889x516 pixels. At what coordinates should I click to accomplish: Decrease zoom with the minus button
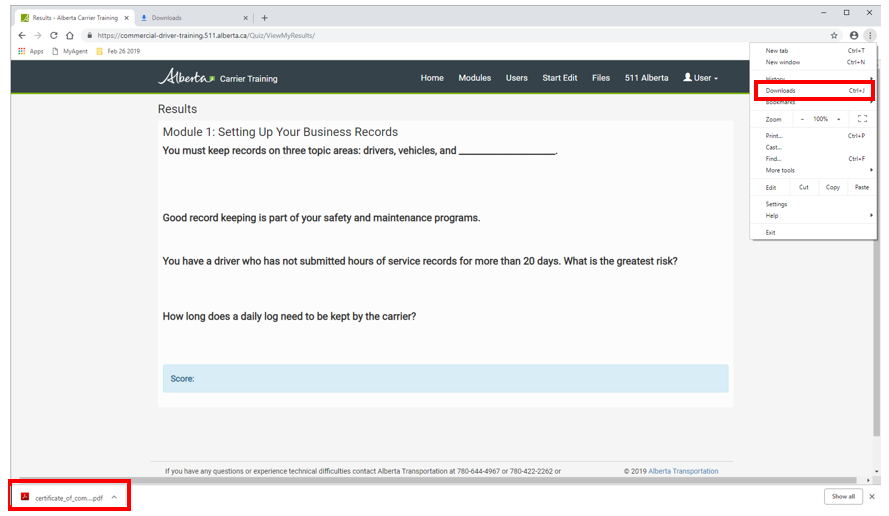pyautogui.click(x=802, y=119)
